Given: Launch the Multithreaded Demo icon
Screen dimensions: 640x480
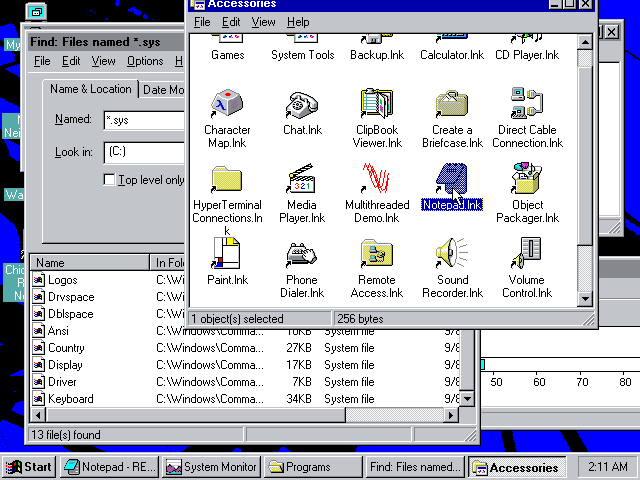Looking at the screenshot, I should tap(376, 178).
